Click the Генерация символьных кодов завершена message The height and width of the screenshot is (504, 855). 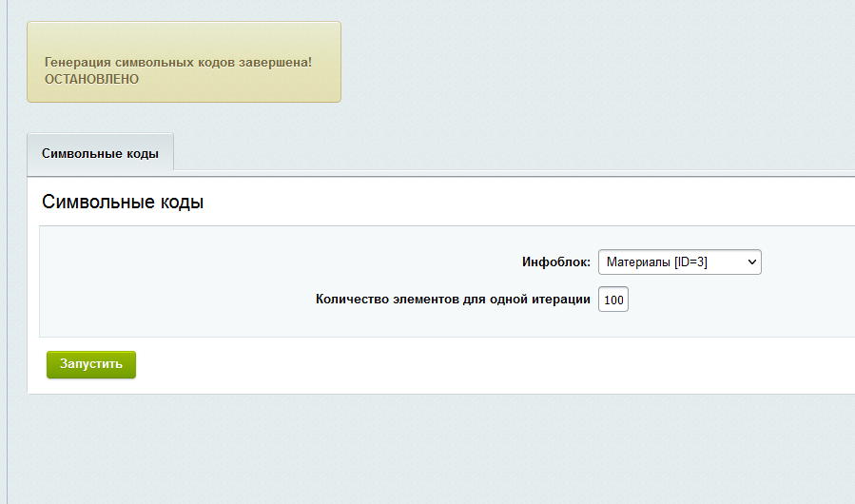pyautogui.click(x=178, y=62)
